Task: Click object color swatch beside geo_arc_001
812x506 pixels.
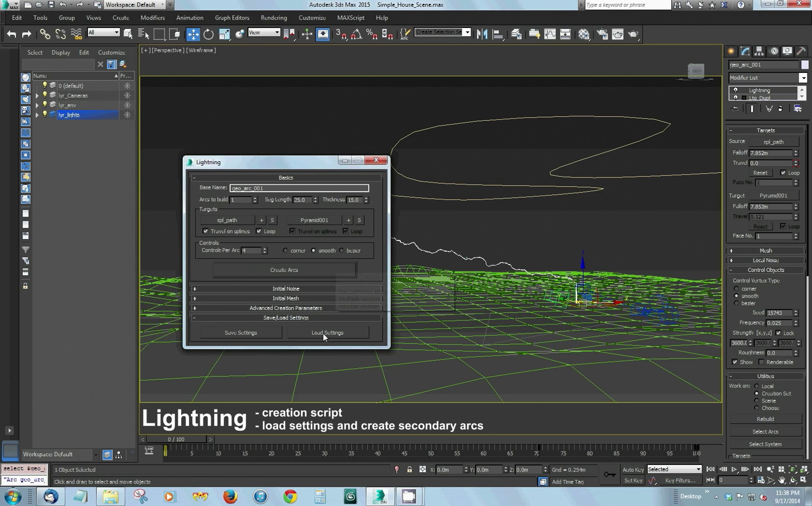Action: (x=805, y=65)
